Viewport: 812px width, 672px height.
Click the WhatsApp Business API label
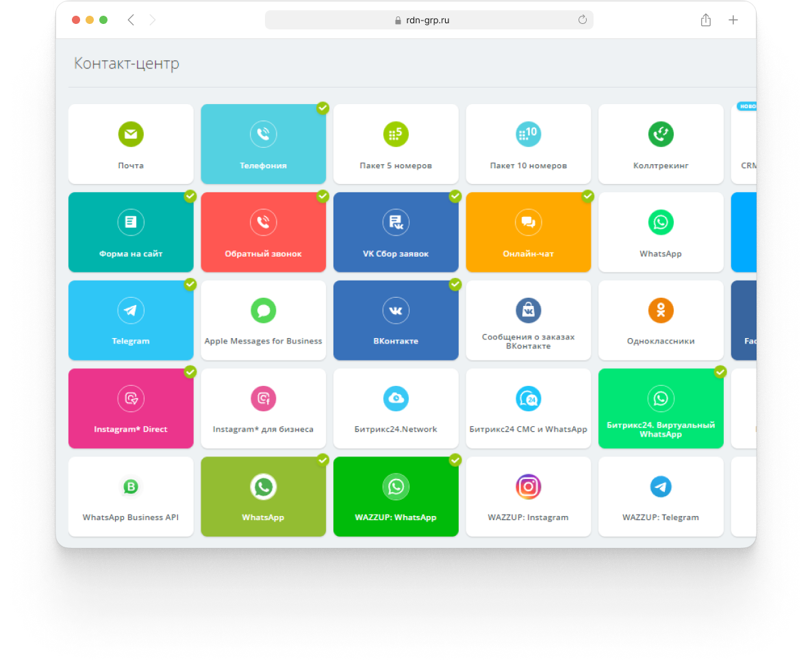131,517
